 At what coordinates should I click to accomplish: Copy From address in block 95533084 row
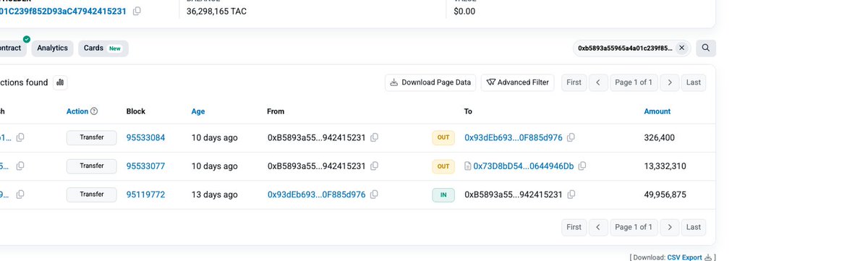[x=374, y=137]
